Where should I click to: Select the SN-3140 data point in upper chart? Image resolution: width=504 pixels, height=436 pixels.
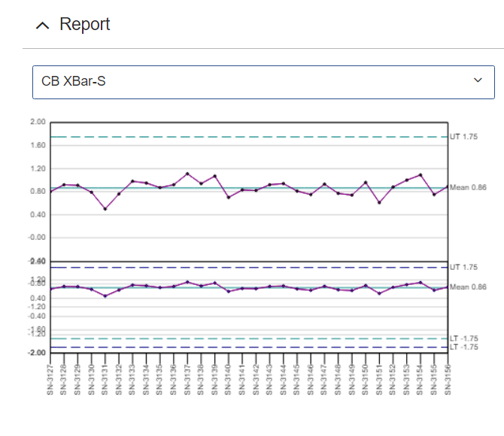(229, 197)
